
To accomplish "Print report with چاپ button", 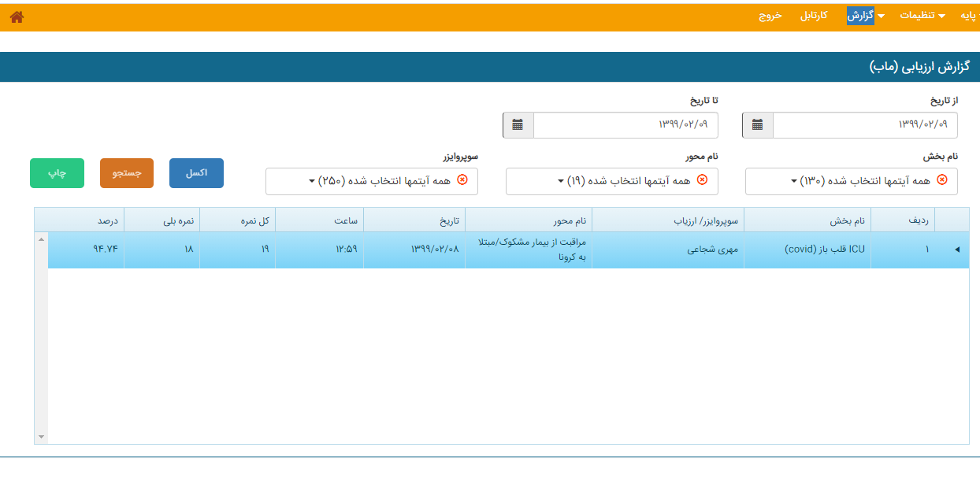I will [x=57, y=173].
